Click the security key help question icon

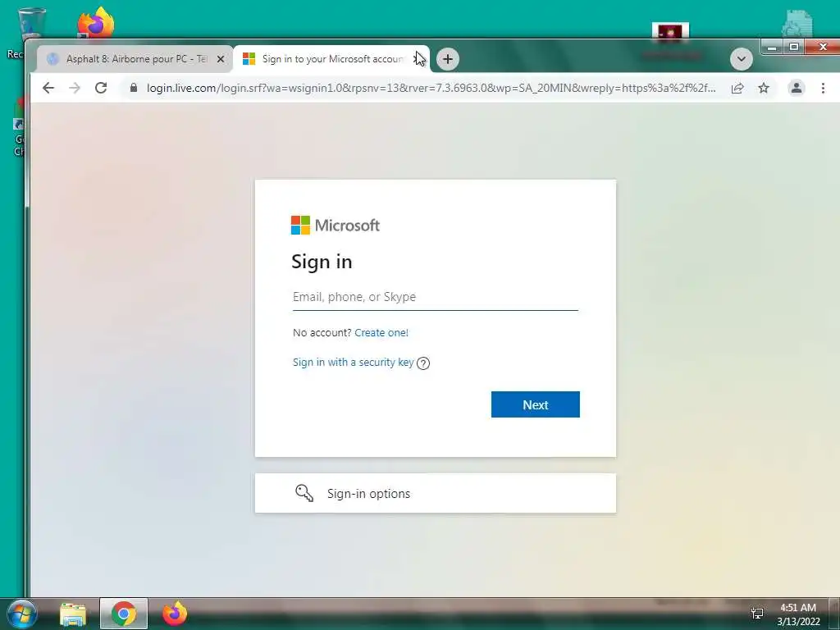423,363
